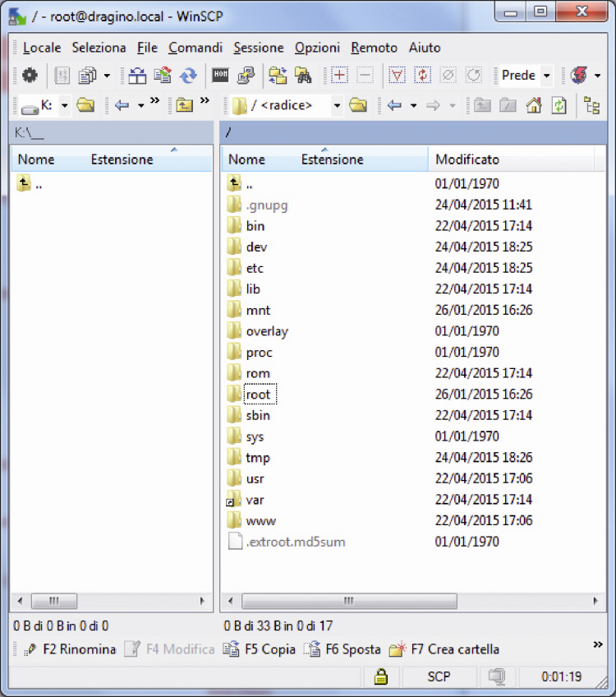Click F7 Crea cartella button
This screenshot has height=697, width=616.
click(444, 649)
